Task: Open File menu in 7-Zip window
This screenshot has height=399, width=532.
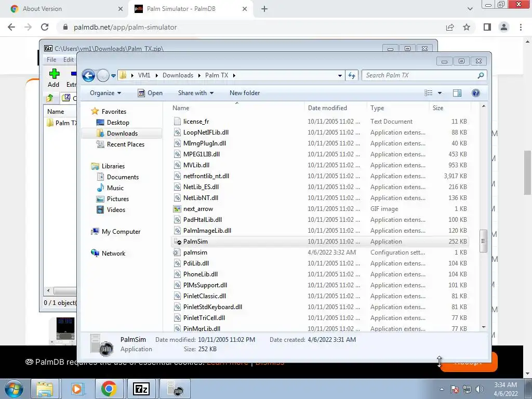Action: coord(51,59)
